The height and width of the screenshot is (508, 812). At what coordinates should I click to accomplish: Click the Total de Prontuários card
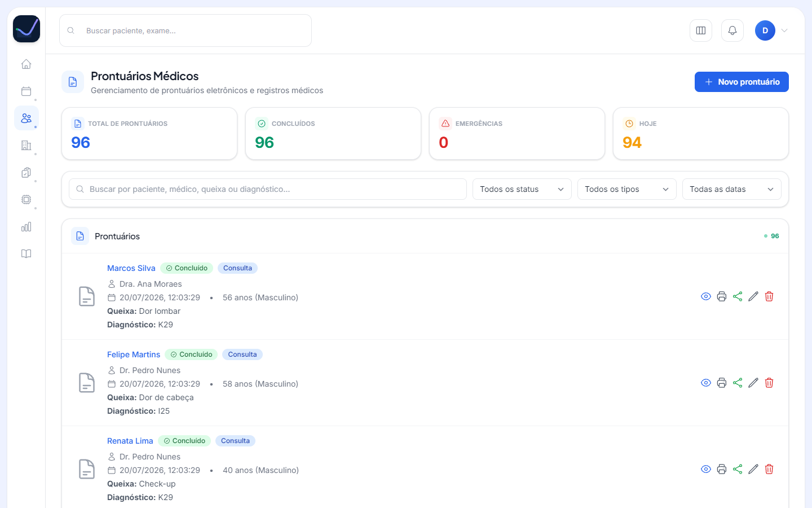click(x=149, y=134)
